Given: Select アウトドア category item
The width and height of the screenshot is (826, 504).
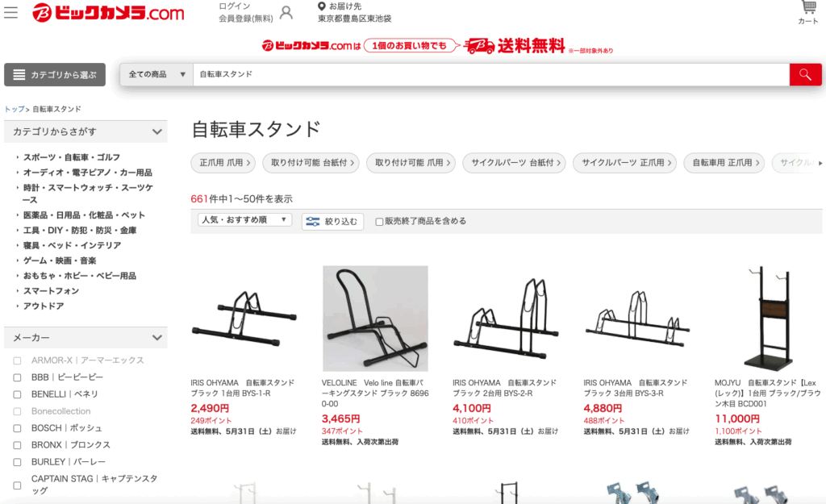Looking at the screenshot, I should 44,306.
